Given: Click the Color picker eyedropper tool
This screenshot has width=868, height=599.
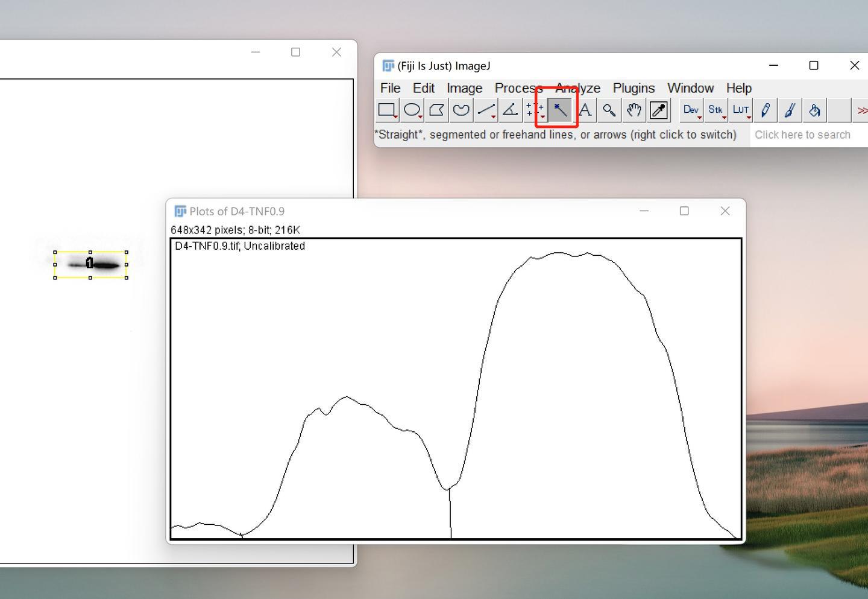Looking at the screenshot, I should 659,110.
